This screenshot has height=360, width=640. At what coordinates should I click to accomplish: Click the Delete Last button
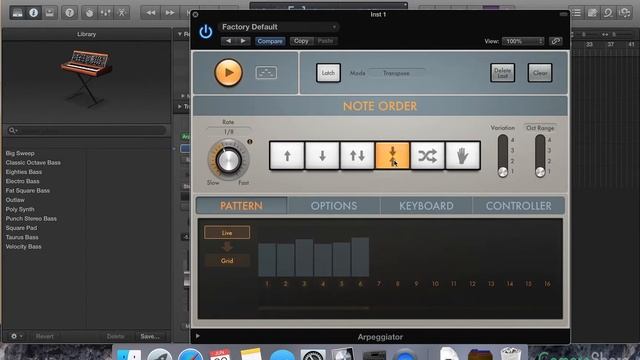pyautogui.click(x=502, y=73)
